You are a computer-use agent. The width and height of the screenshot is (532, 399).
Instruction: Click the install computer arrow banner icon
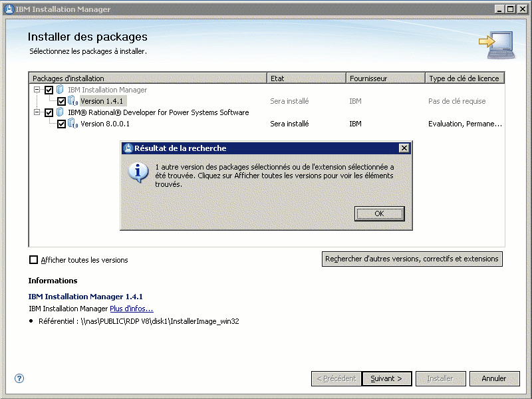497,45
